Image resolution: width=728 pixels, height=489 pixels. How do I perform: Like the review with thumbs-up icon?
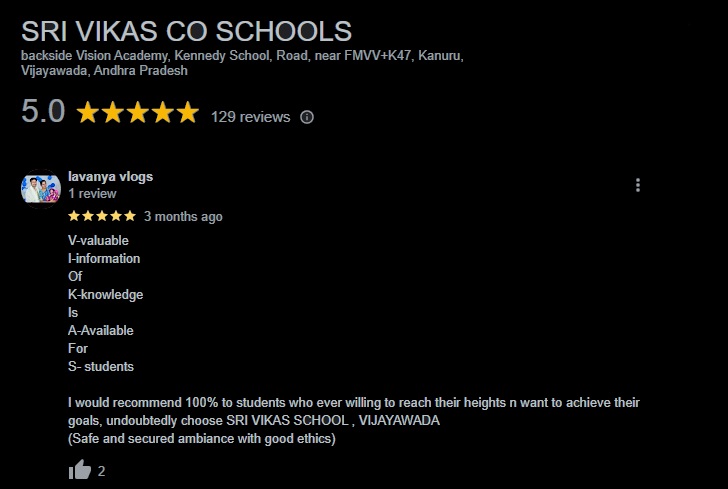point(79,471)
